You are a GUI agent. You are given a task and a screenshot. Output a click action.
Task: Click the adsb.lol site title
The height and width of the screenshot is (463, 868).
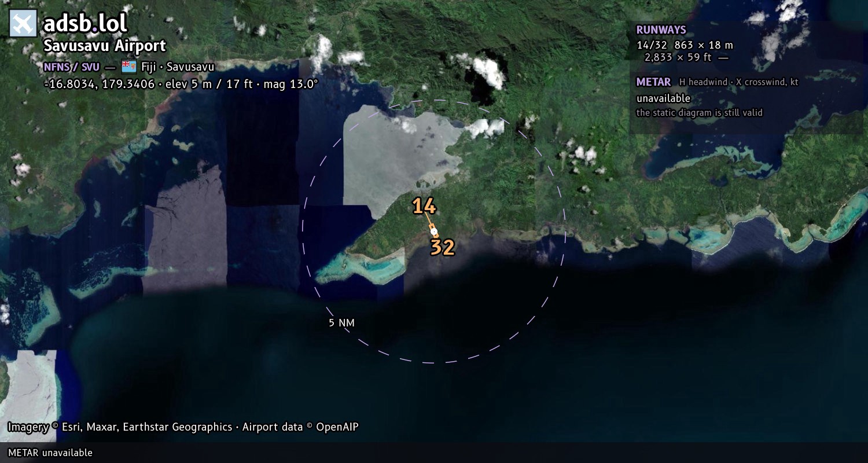(85, 23)
